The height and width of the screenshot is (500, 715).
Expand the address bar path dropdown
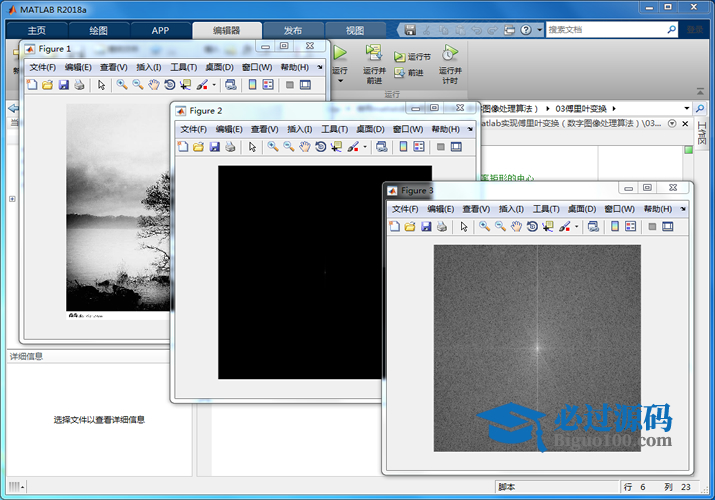[686, 108]
